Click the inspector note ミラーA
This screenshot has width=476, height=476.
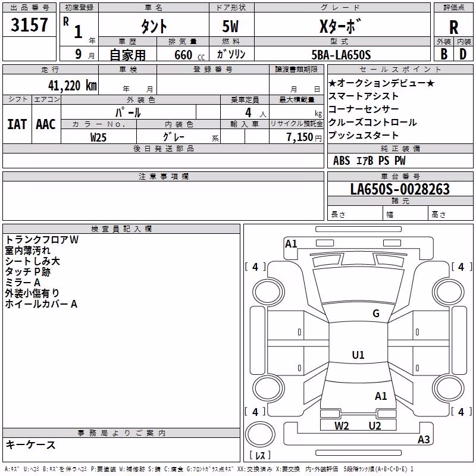click(x=23, y=282)
